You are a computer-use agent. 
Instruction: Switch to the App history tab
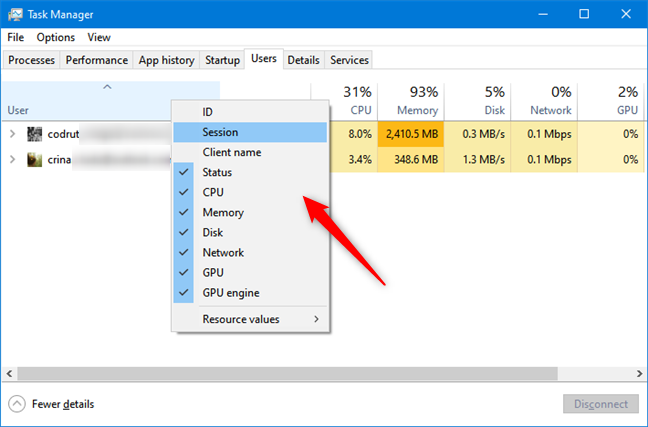[167, 60]
